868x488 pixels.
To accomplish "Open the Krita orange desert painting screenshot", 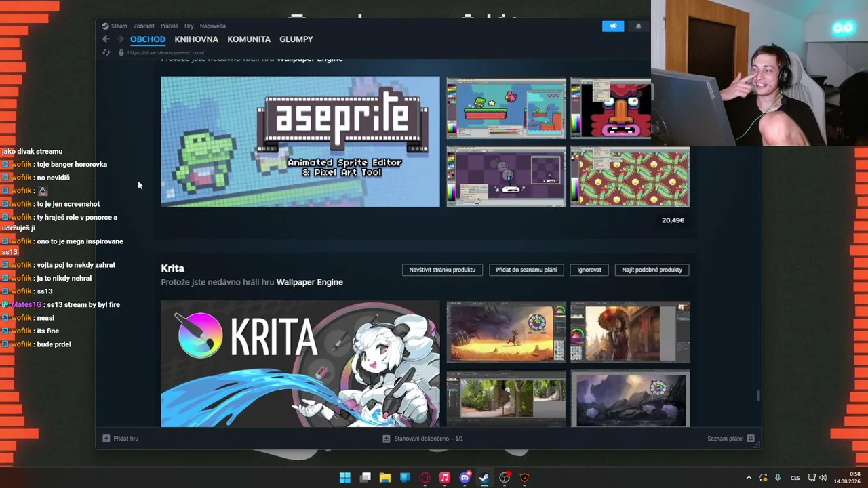I will (x=507, y=332).
